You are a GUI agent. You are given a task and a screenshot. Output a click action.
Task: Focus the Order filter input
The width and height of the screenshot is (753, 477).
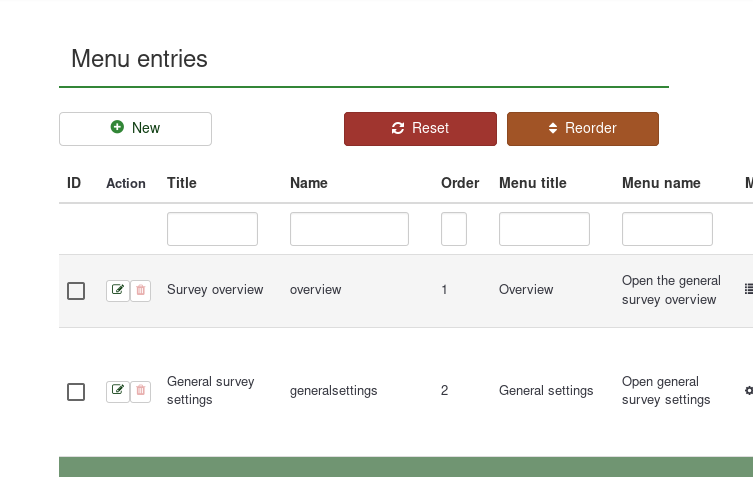click(454, 229)
